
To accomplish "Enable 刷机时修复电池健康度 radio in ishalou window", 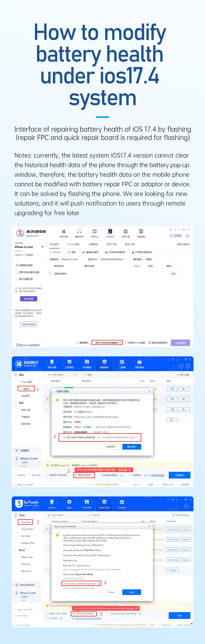I will point(93,342).
